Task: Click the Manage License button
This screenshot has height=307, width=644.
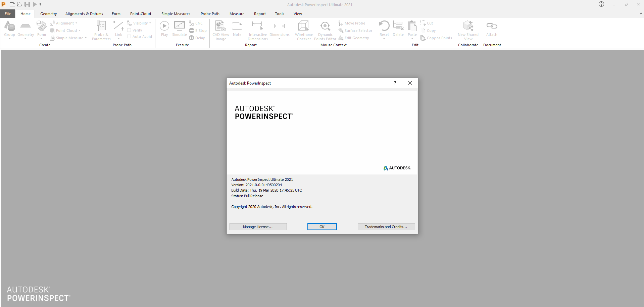Action: pyautogui.click(x=258, y=227)
